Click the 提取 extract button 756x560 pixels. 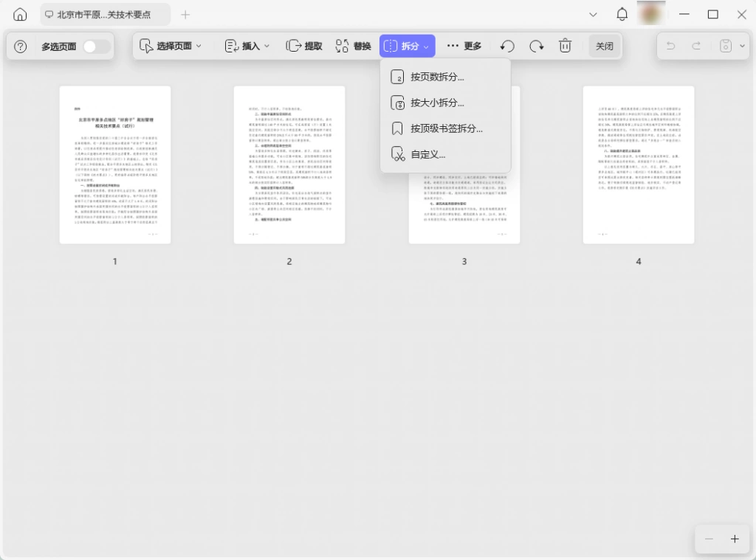pyautogui.click(x=304, y=46)
